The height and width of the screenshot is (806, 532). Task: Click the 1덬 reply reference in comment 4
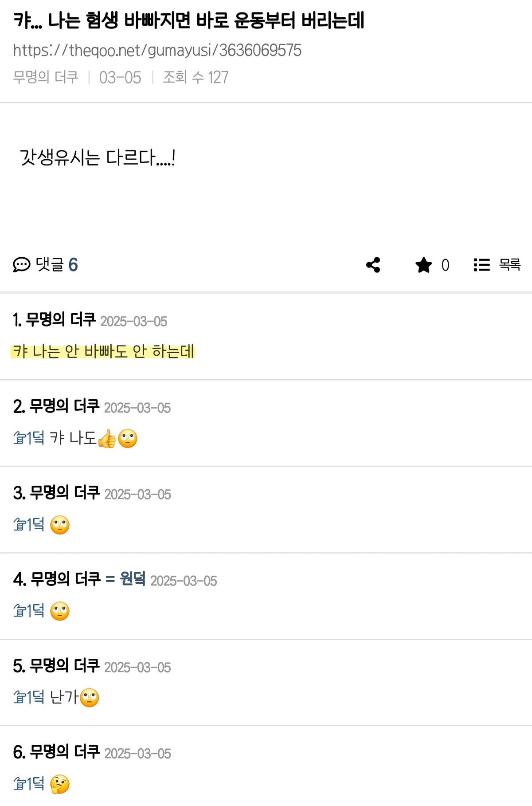29,611
